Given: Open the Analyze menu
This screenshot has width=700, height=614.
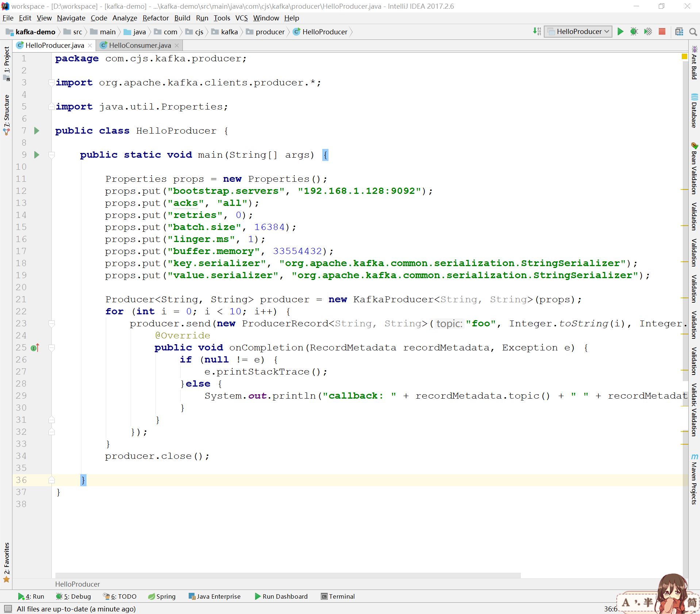Looking at the screenshot, I should coord(124,18).
